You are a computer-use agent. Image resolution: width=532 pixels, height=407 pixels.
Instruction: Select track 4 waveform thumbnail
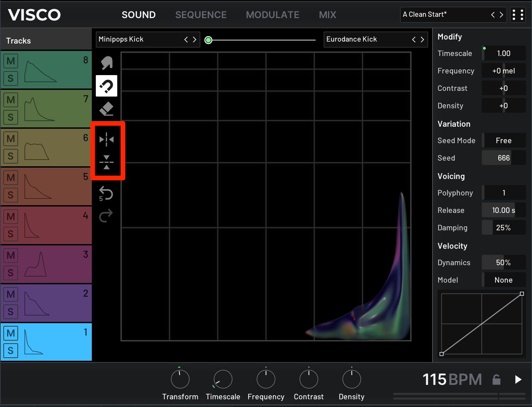(32, 225)
